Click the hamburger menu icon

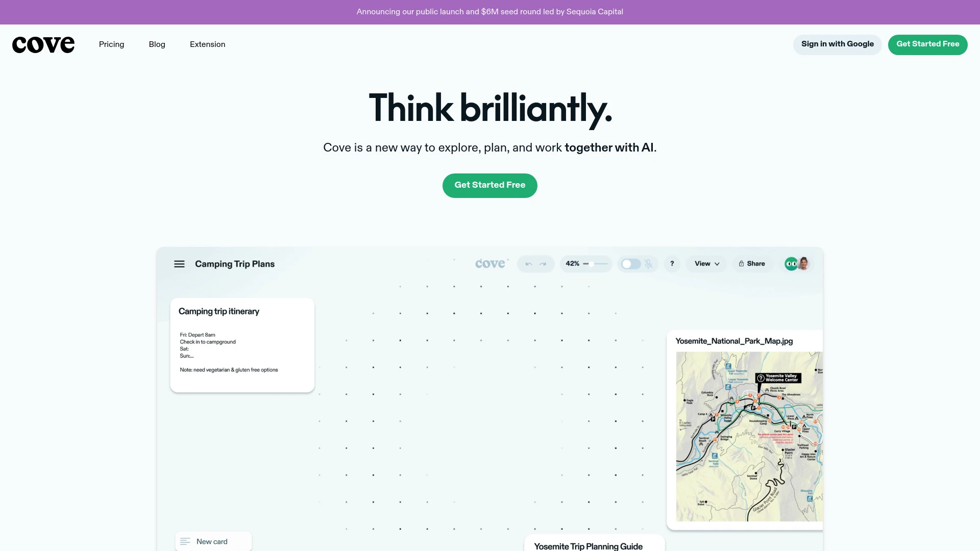[x=179, y=263]
